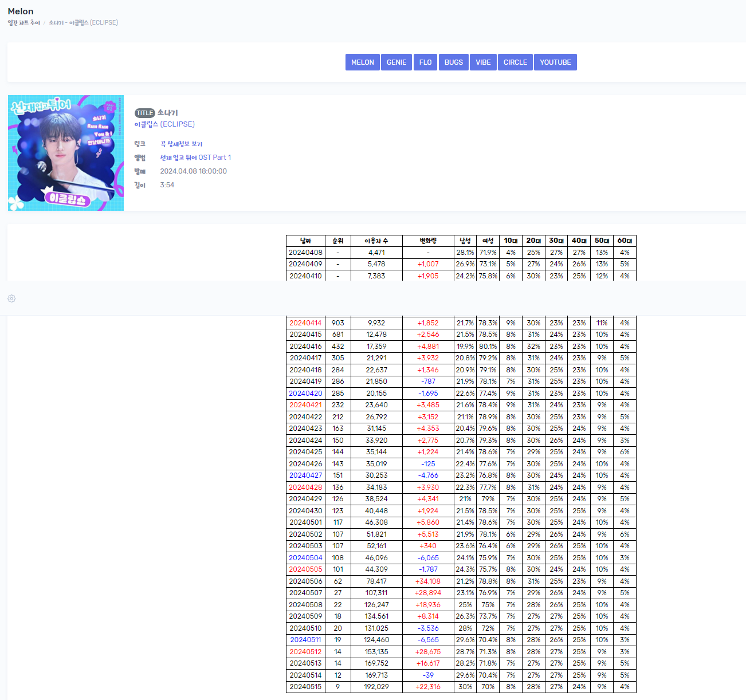Switch to the MELON chart tab
This screenshot has width=746, height=700.
[363, 62]
